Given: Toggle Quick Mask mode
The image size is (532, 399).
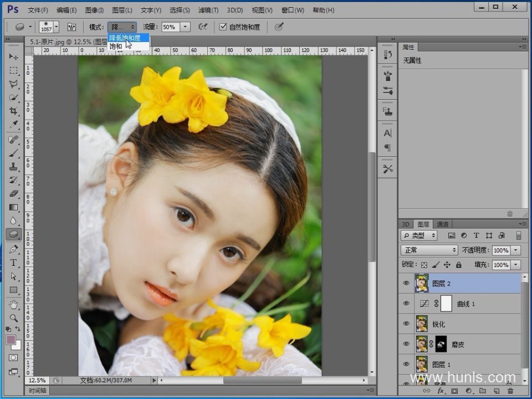Looking at the screenshot, I should tap(13, 357).
